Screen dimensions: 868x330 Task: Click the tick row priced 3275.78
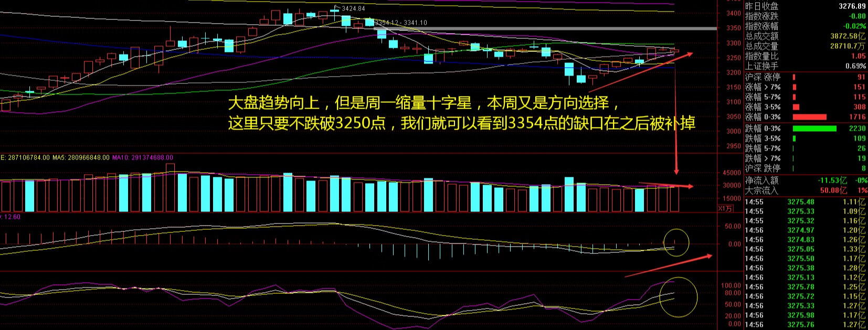[x=806, y=287]
